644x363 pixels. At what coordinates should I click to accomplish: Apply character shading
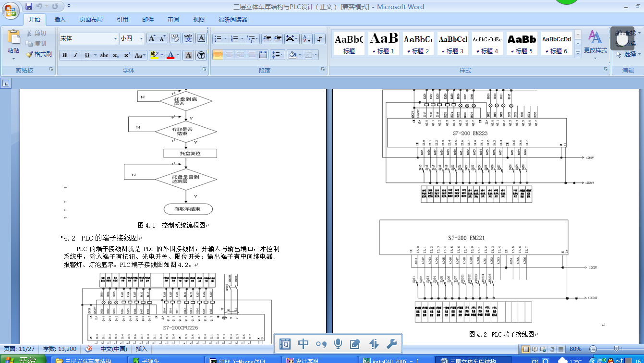pyautogui.click(x=189, y=55)
